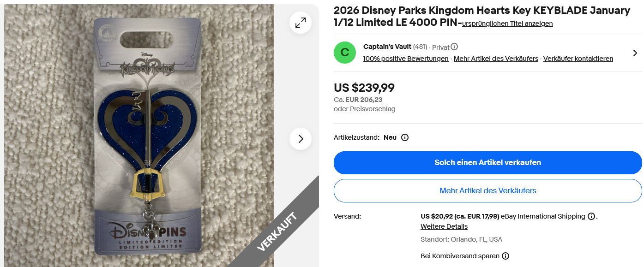Expand seller details with right chevron
This screenshot has width=644, height=267.
635,53
